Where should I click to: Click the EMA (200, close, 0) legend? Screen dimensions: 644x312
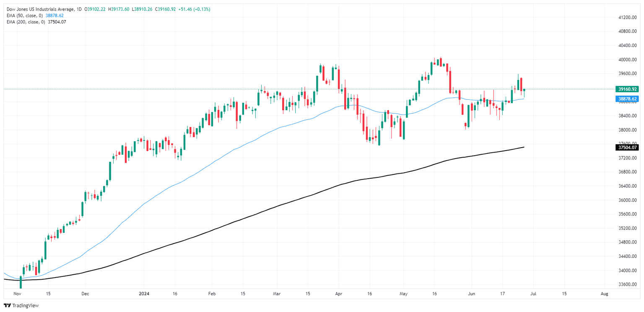25,22
